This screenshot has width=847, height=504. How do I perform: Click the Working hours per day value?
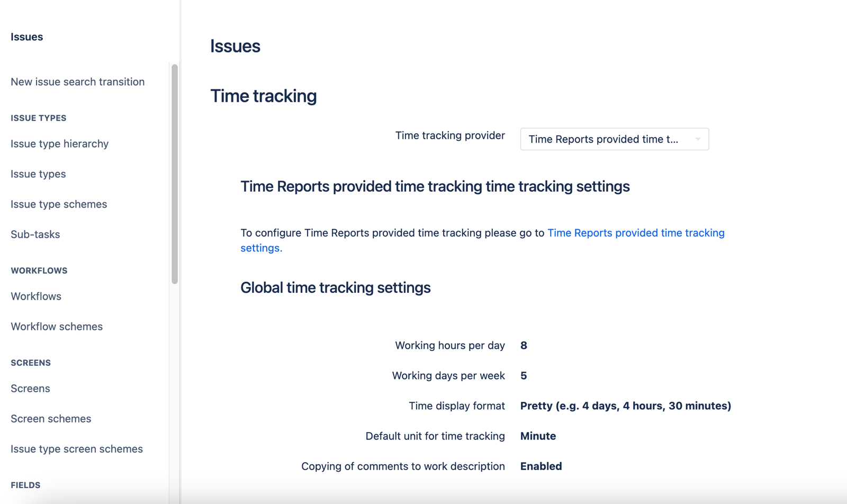(524, 345)
